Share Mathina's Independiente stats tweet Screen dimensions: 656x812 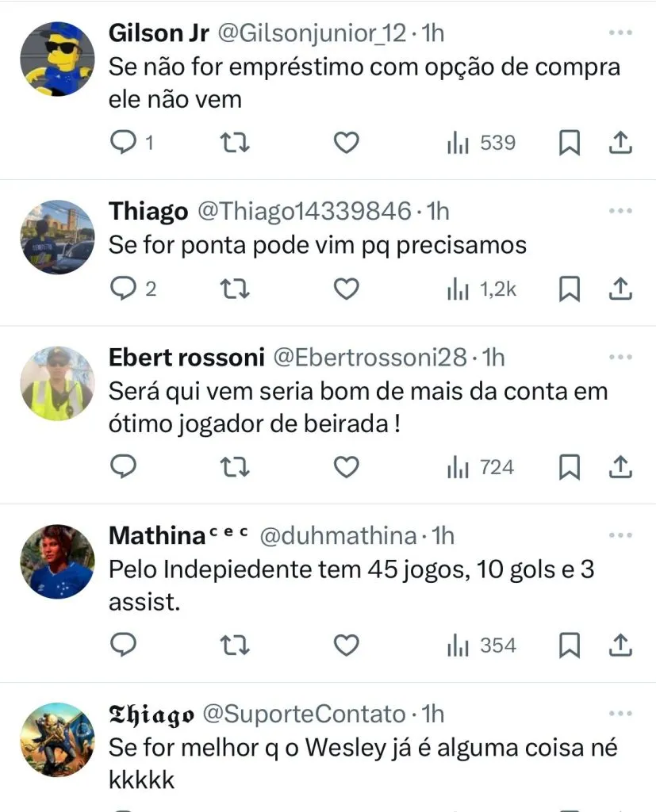coord(620,646)
